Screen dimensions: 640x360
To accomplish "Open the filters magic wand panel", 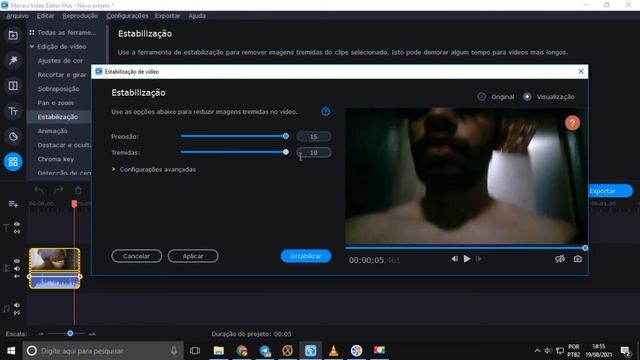I will click(13, 60).
